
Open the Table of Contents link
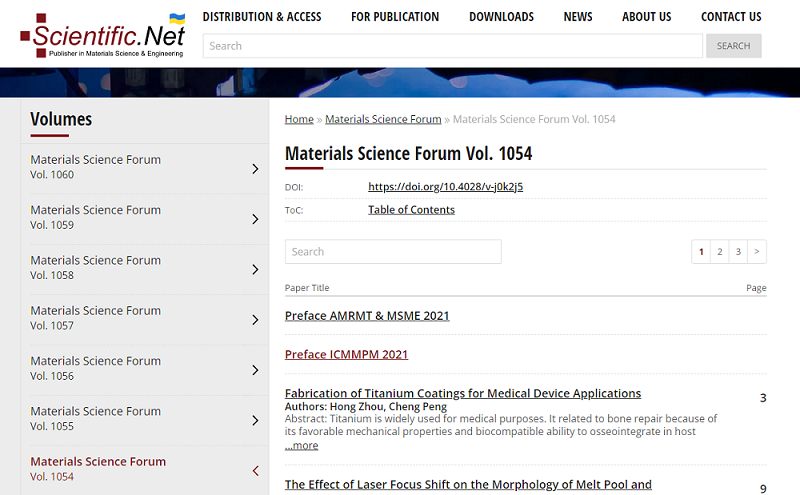point(411,210)
